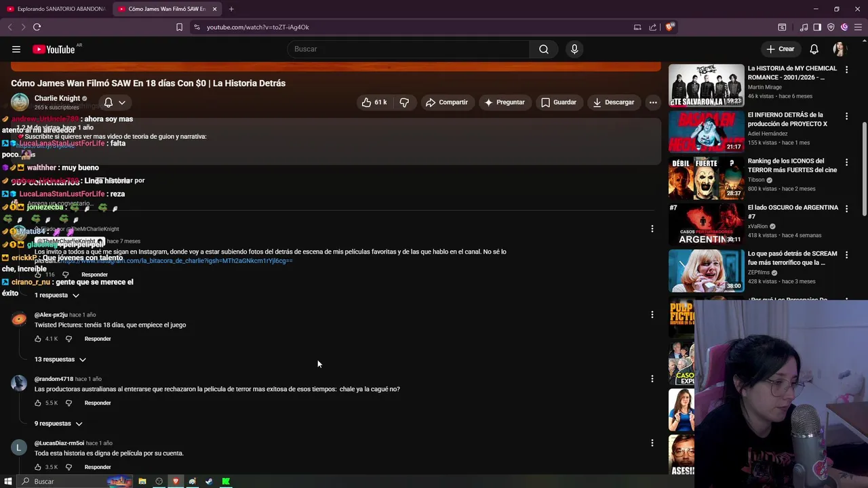
Task: Open Brave VPN shield icon
Action: point(831,27)
